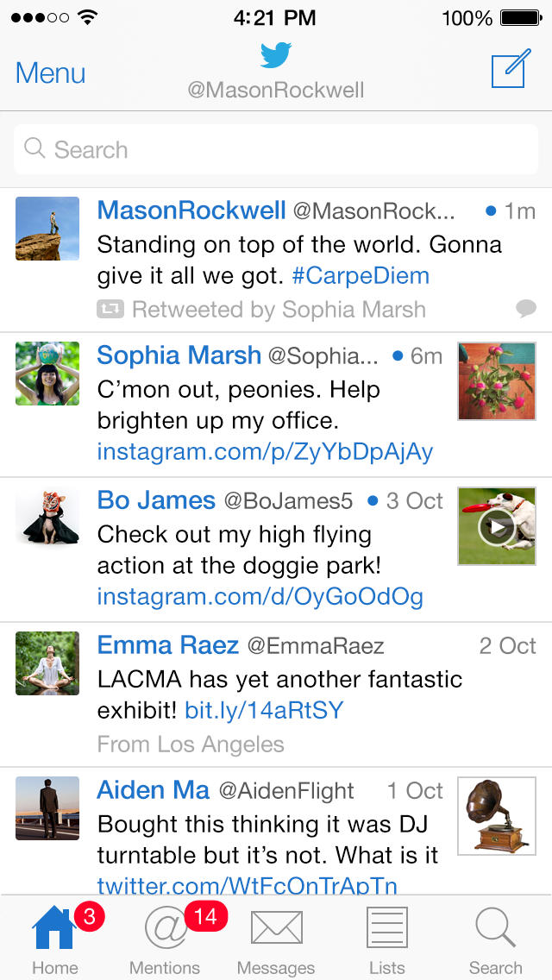Viewport: 552px width, 980px height.
Task: Follow the bit.ly/14aRtSY link
Action: click(x=264, y=710)
